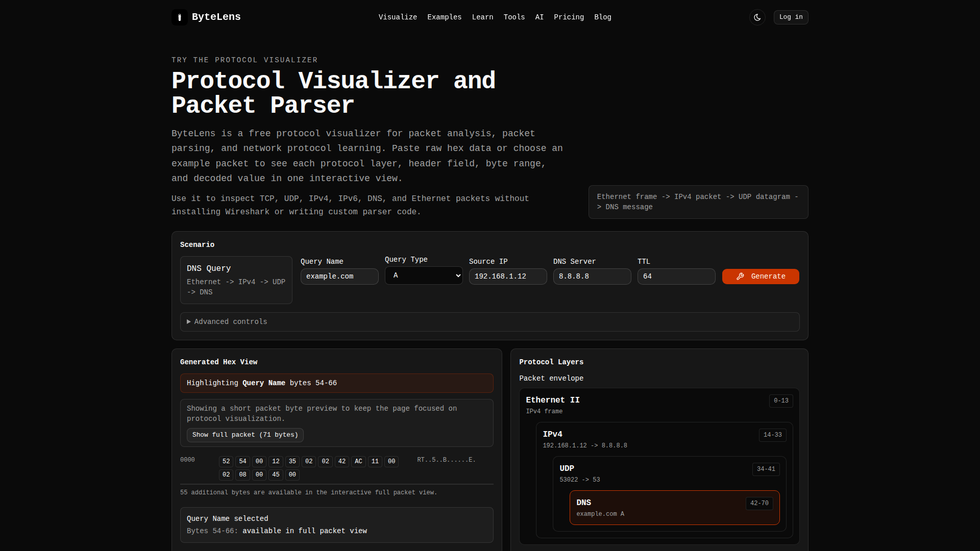This screenshot has width=980, height=551.
Task: Select the DNS Query scenario card
Action: [x=236, y=280]
